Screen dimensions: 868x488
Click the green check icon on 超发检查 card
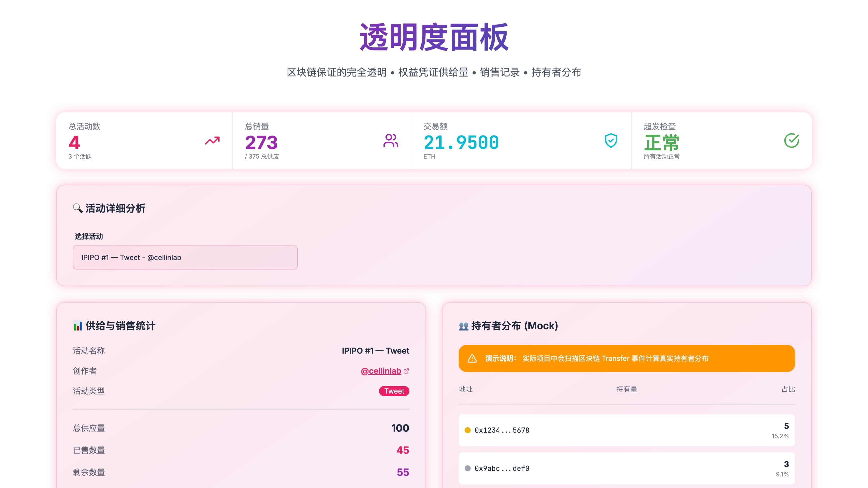[791, 140]
